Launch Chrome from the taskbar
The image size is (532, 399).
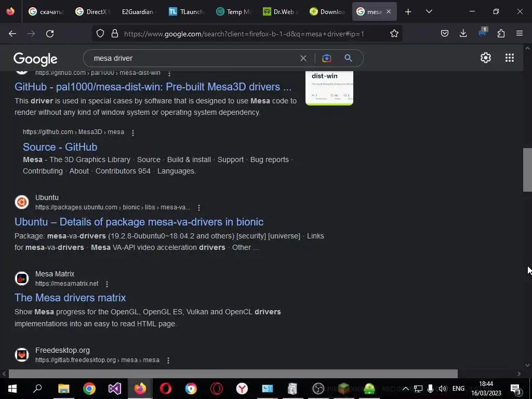pyautogui.click(x=89, y=389)
